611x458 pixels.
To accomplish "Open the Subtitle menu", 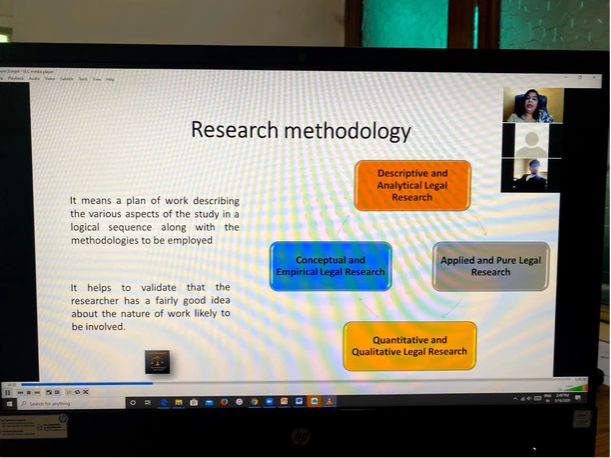I will [67, 78].
